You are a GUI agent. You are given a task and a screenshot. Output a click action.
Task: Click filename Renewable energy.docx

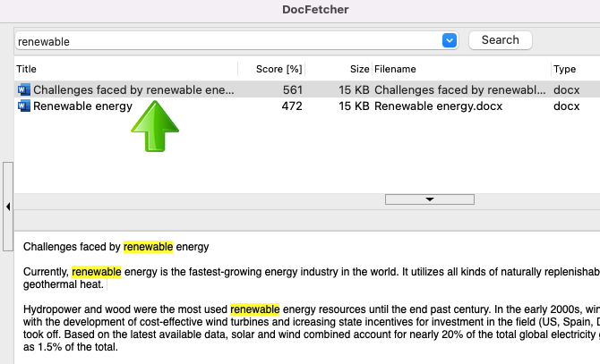[x=438, y=106]
